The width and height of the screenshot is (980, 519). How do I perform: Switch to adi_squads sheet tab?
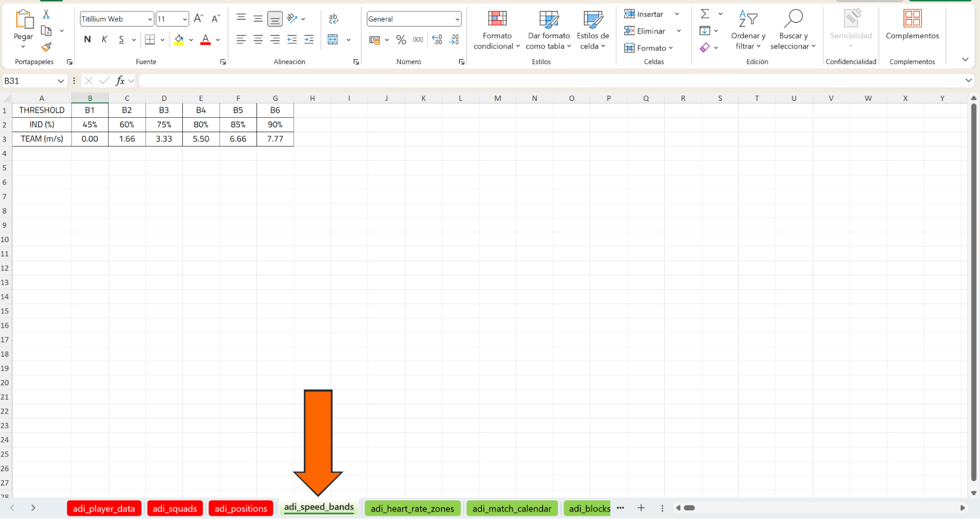click(x=175, y=509)
